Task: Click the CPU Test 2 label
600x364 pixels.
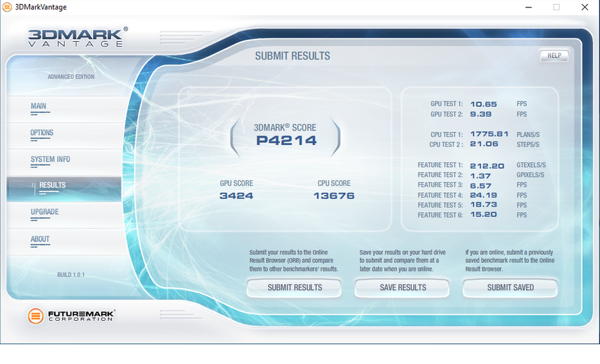Action: (446, 144)
